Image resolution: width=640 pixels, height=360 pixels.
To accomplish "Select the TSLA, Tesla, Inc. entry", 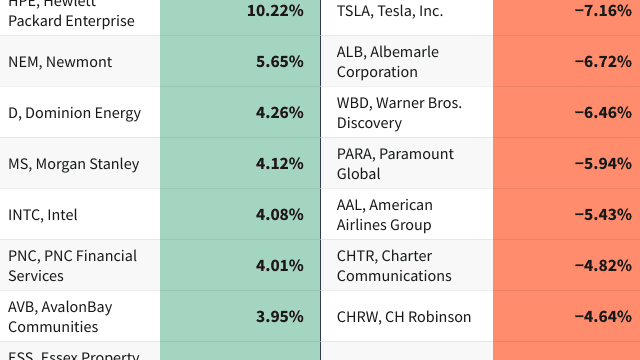I will coord(389,11).
